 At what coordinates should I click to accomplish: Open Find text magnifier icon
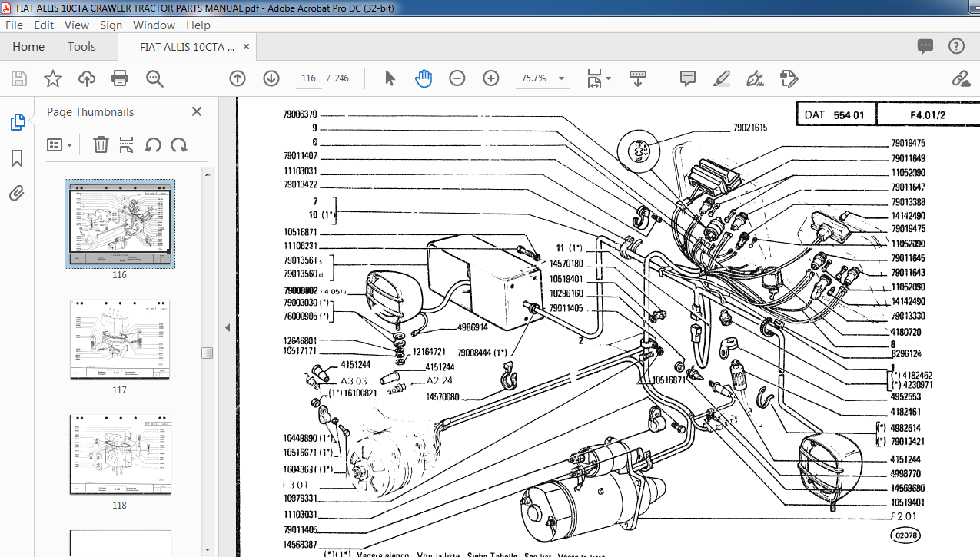point(154,78)
